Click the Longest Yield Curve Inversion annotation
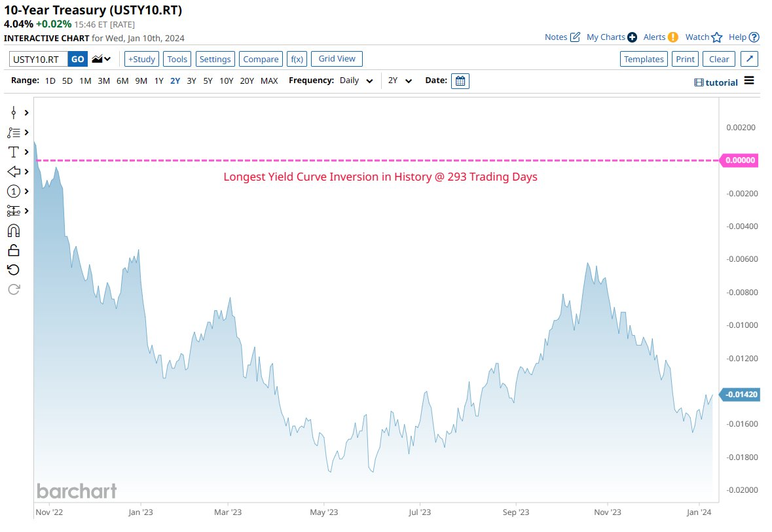The width and height of the screenshot is (772, 532). (380, 177)
